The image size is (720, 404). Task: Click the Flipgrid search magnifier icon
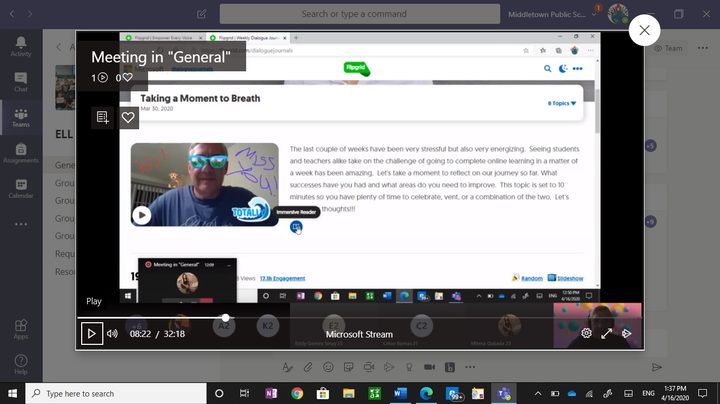547,69
